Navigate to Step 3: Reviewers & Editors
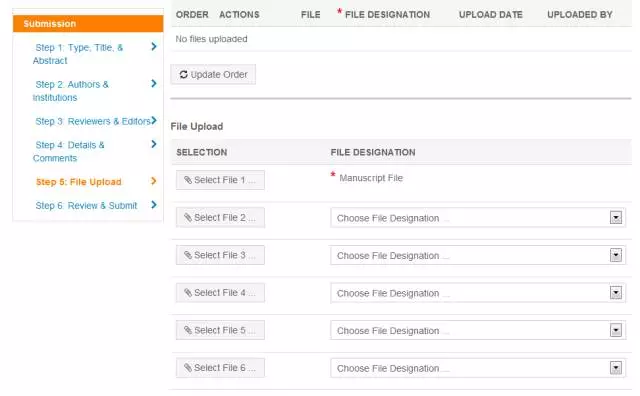The height and width of the screenshot is (396, 640). tap(93, 121)
